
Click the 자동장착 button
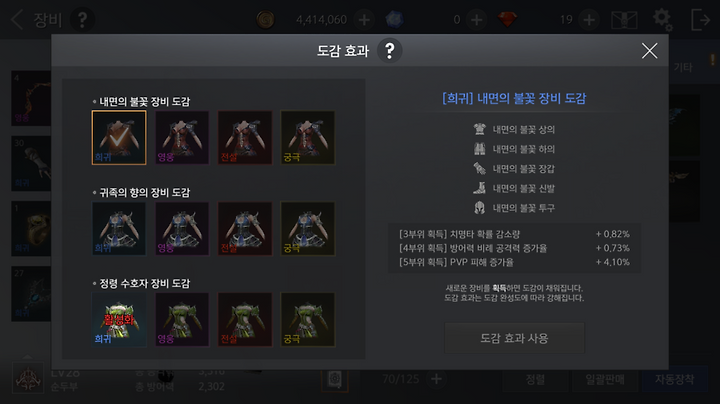674,379
